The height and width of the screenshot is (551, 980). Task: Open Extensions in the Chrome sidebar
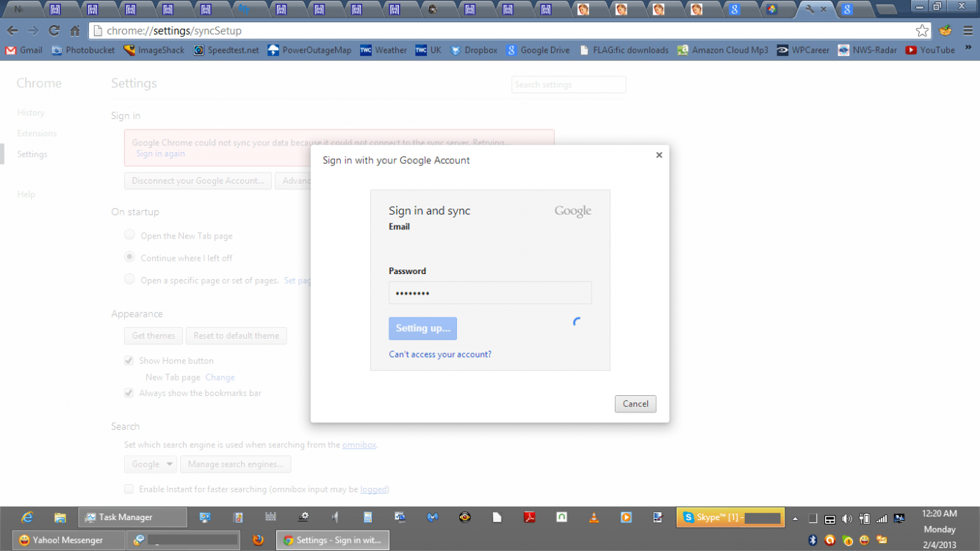37,133
